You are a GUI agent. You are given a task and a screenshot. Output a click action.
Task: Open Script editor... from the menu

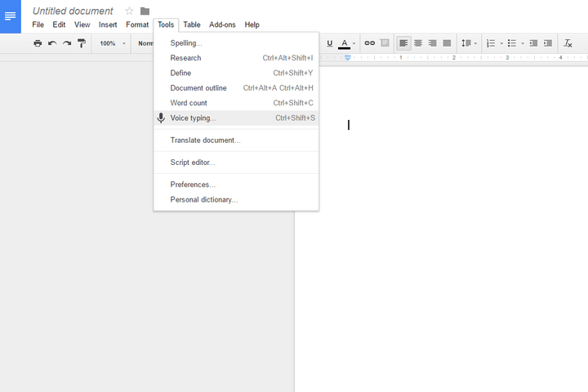236,163
